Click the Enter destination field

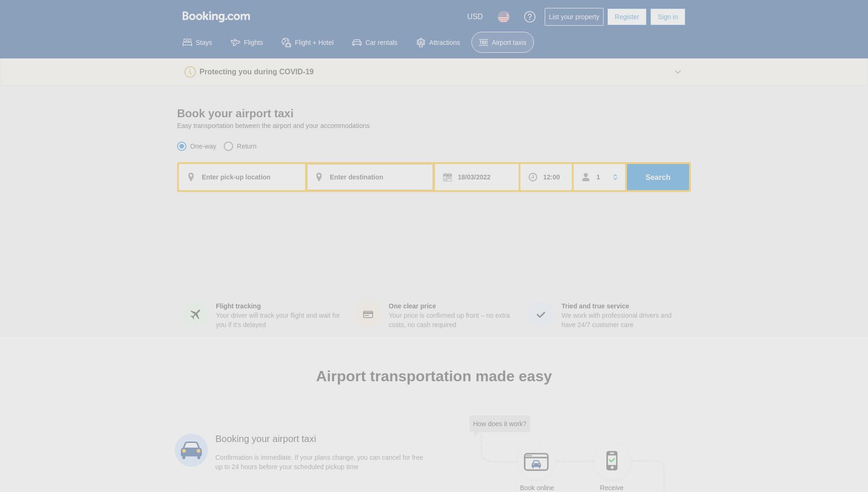pyautogui.click(x=370, y=177)
